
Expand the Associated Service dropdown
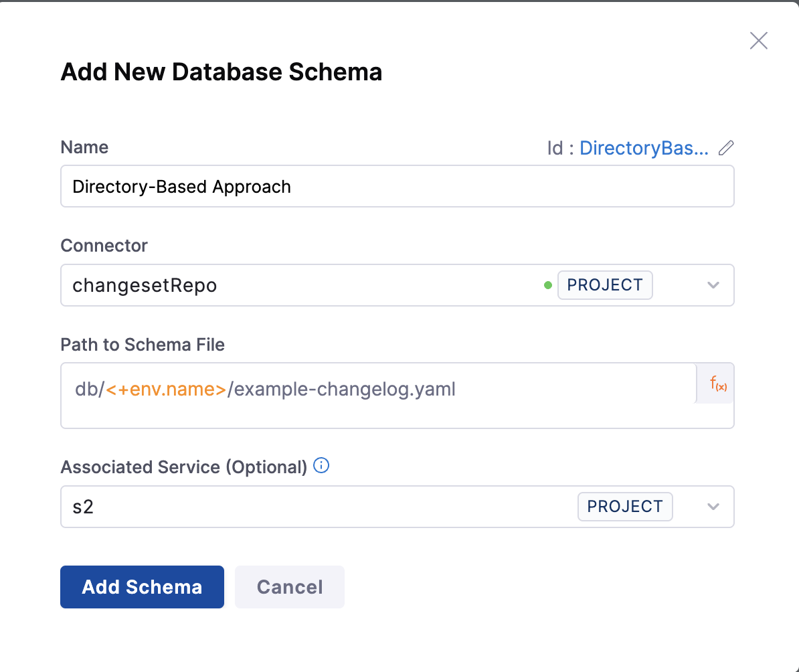(713, 507)
